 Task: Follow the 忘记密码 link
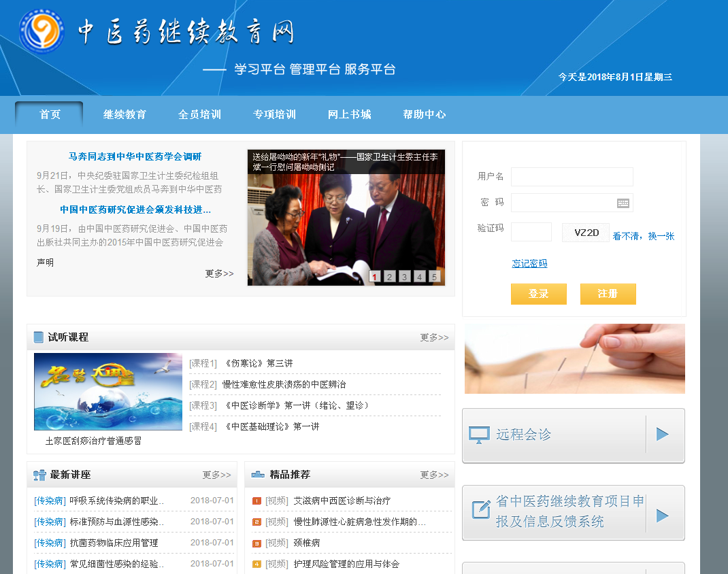point(529,264)
